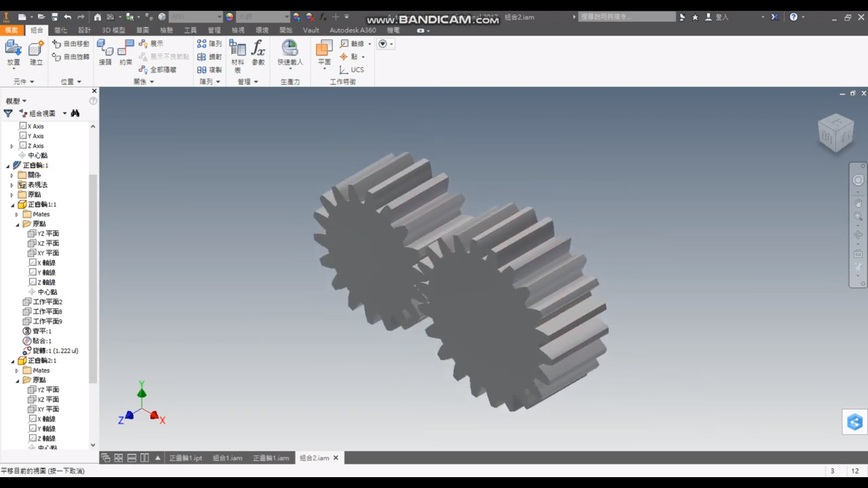The image size is (868, 488).
Task: Open the 材料表 (Bill of Materials) tool
Action: tap(238, 55)
